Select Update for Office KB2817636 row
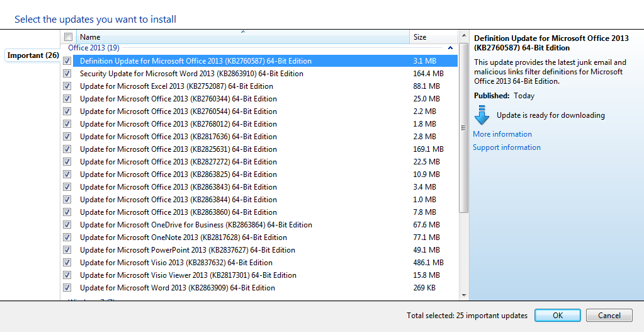The width and height of the screenshot is (644, 332). pos(265,137)
